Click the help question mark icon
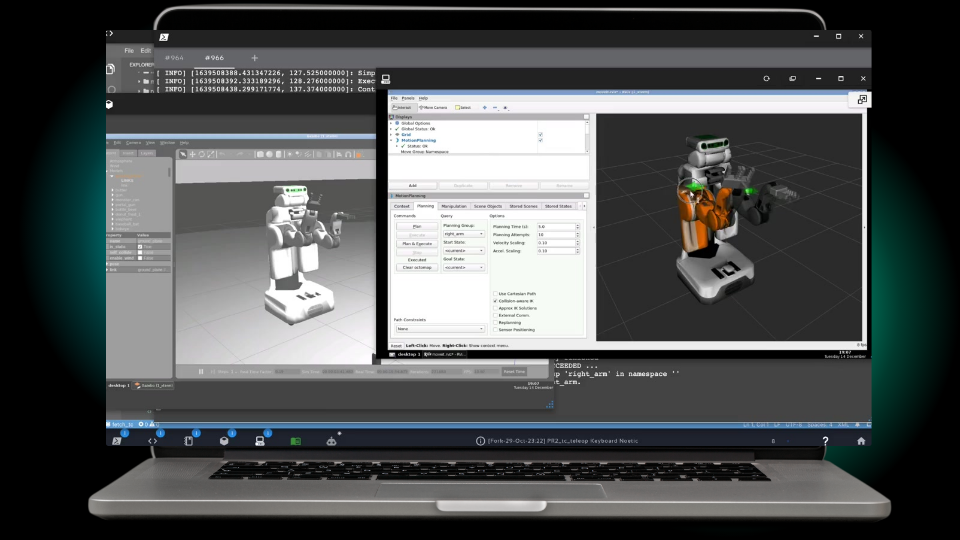Image resolution: width=960 pixels, height=540 pixels. pyautogui.click(x=825, y=440)
